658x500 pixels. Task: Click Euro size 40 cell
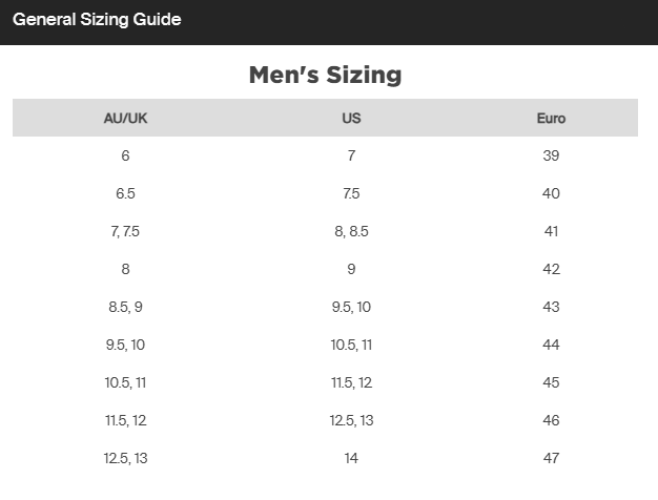pyautogui.click(x=551, y=194)
